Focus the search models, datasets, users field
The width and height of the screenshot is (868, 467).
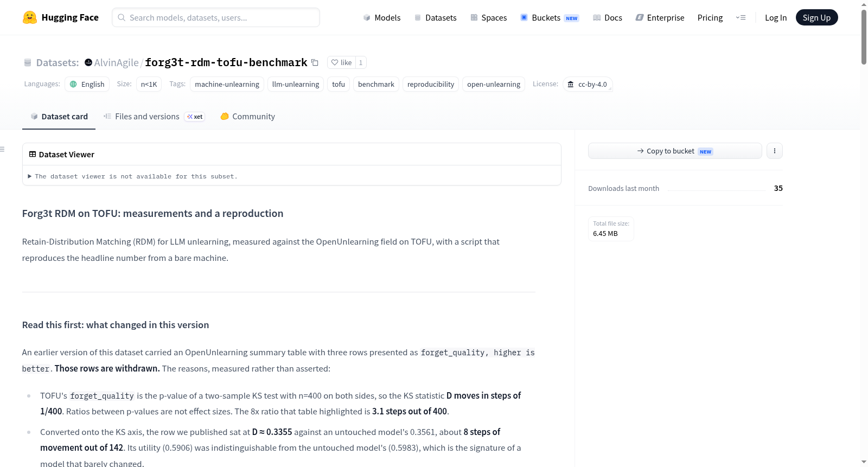pos(216,17)
